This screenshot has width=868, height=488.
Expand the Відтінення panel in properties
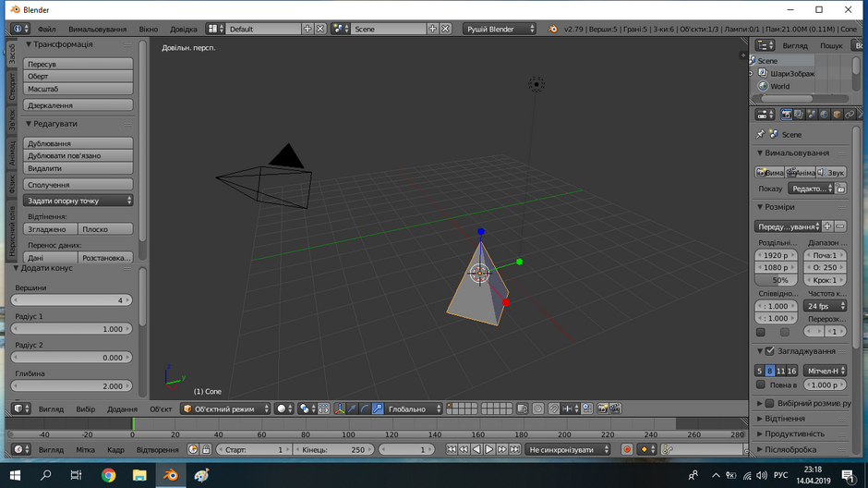coord(784,418)
